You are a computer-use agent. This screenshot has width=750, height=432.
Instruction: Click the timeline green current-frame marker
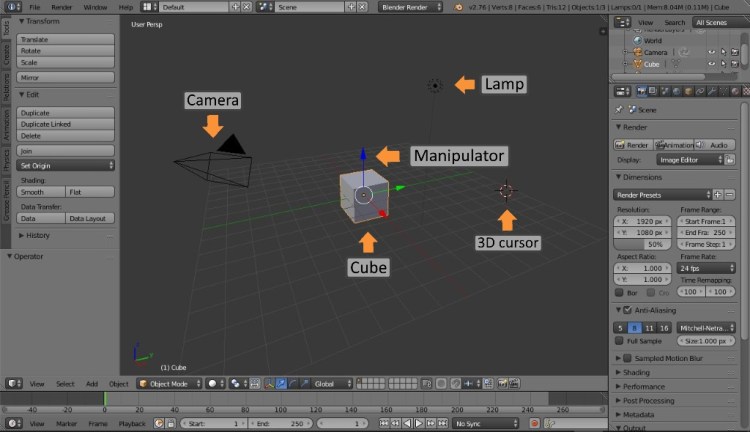[105, 398]
